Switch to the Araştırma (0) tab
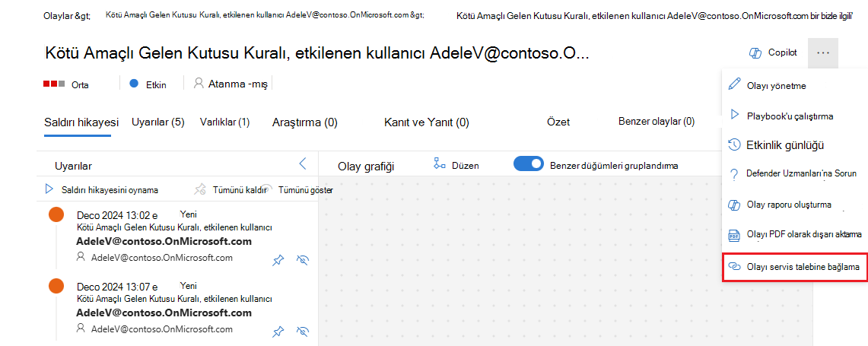 click(x=305, y=122)
